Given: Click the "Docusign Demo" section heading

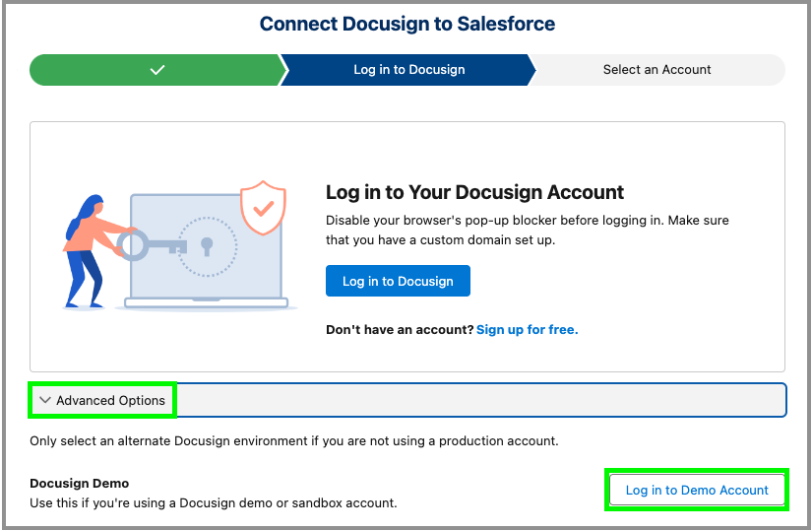Looking at the screenshot, I should pyautogui.click(x=80, y=483).
